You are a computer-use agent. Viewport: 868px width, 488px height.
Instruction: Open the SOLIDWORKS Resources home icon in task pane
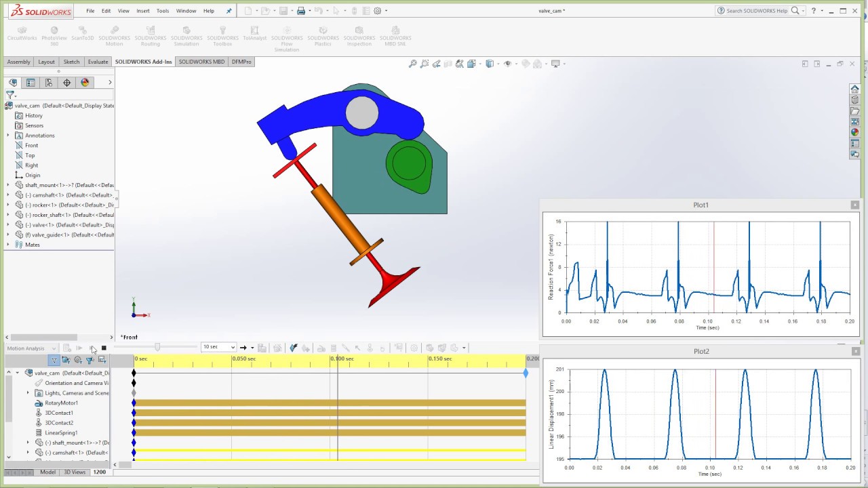pos(855,89)
